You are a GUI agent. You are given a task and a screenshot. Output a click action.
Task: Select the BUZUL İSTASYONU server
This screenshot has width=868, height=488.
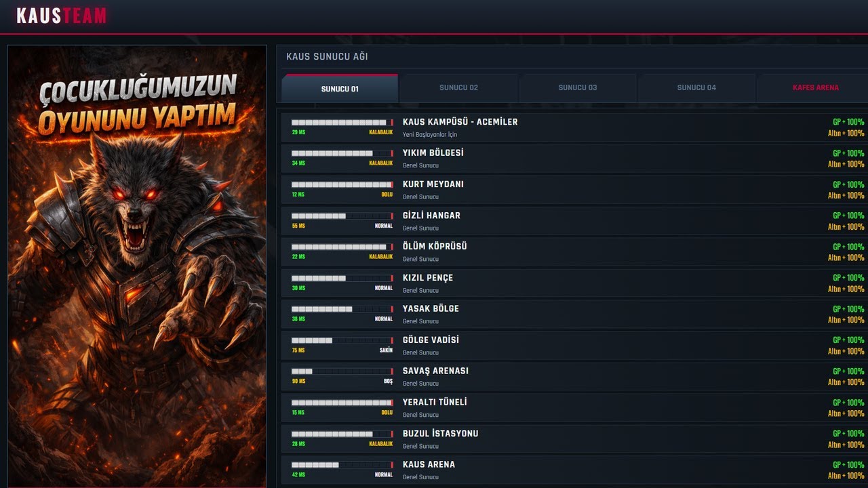[574, 439]
